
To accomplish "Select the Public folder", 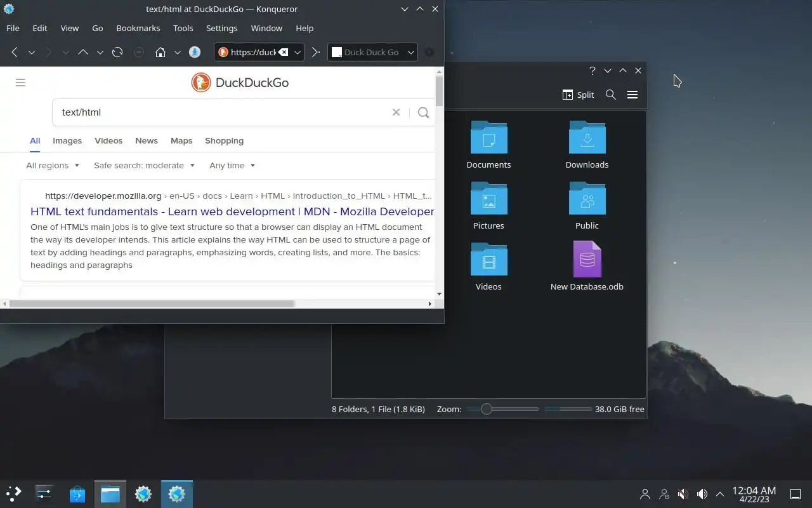I will (587, 206).
